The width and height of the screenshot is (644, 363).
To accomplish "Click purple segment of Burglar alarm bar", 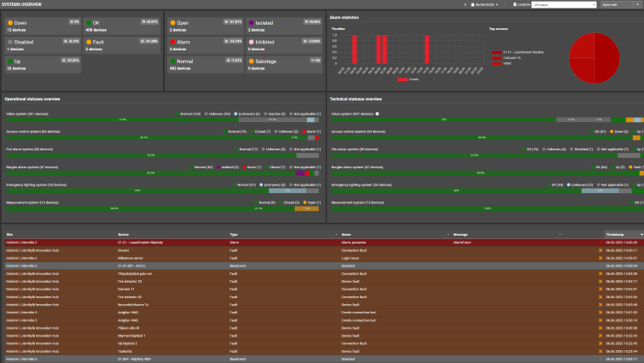I will (300, 173).
